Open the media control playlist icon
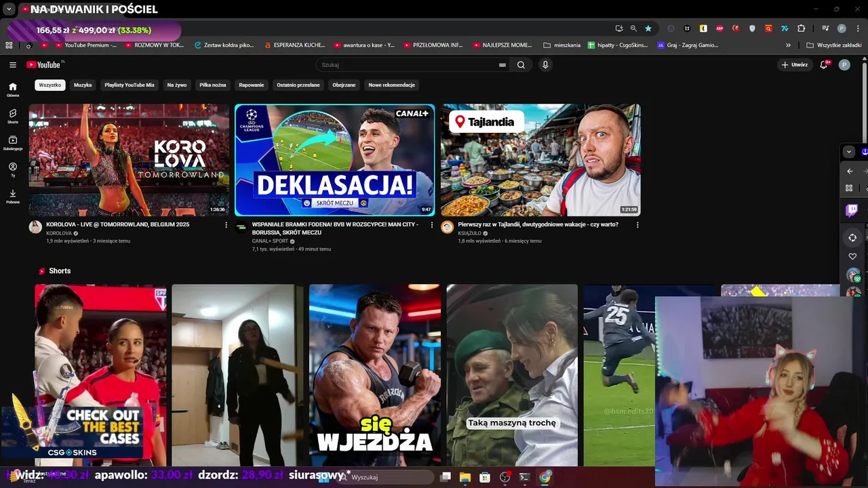 tap(825, 28)
